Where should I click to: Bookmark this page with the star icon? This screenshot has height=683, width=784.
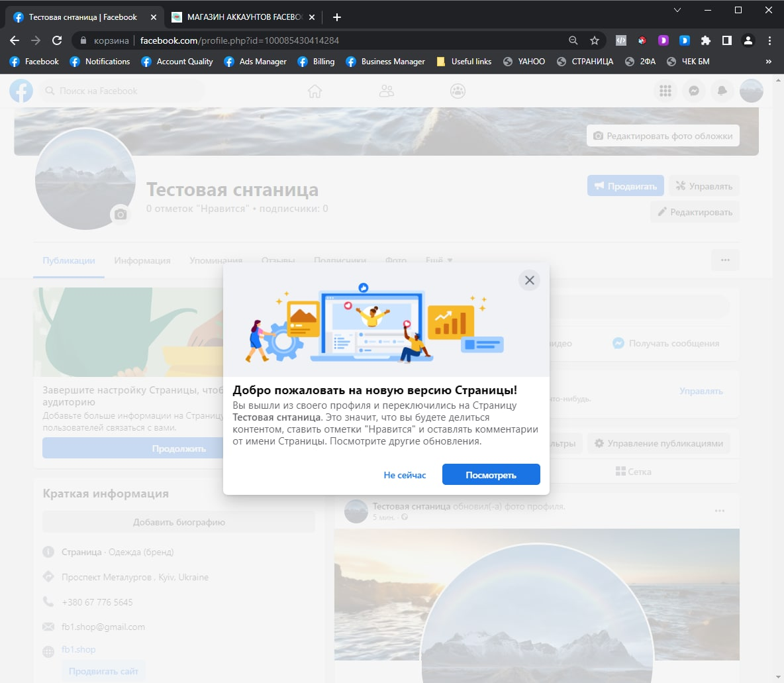(x=595, y=40)
